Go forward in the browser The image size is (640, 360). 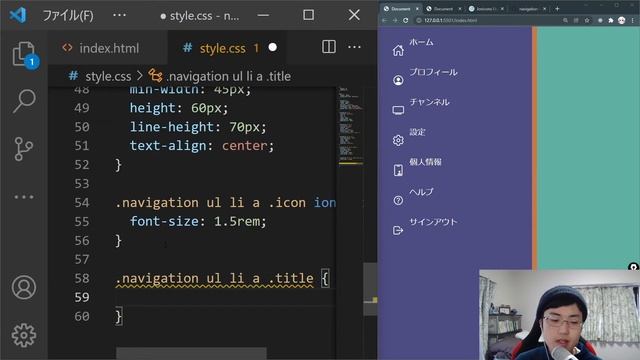click(x=395, y=20)
